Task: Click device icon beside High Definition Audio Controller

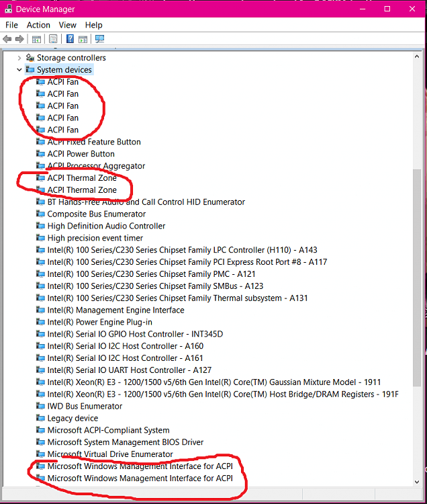Action: tap(40, 226)
